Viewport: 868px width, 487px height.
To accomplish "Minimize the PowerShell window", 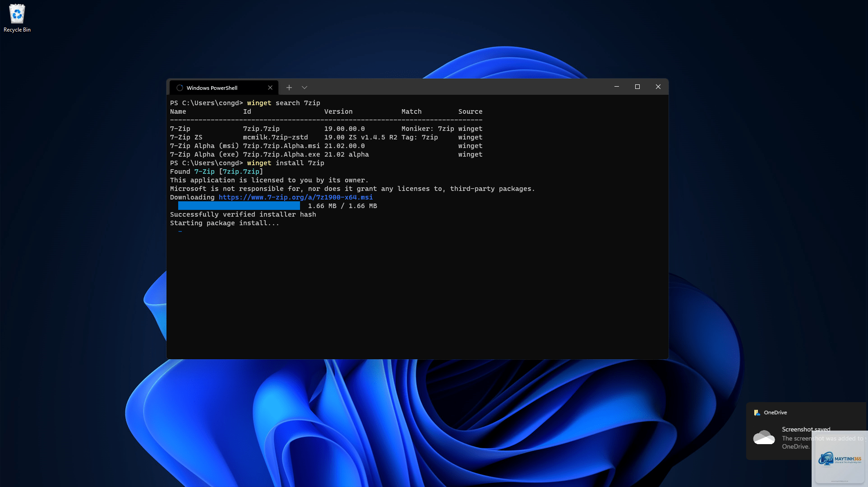I will pyautogui.click(x=617, y=87).
